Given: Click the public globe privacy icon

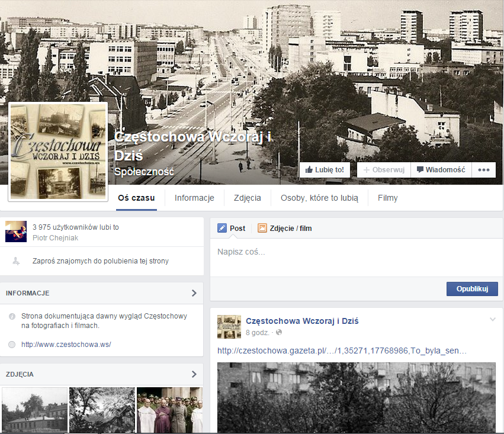Looking at the screenshot, I should (x=279, y=333).
